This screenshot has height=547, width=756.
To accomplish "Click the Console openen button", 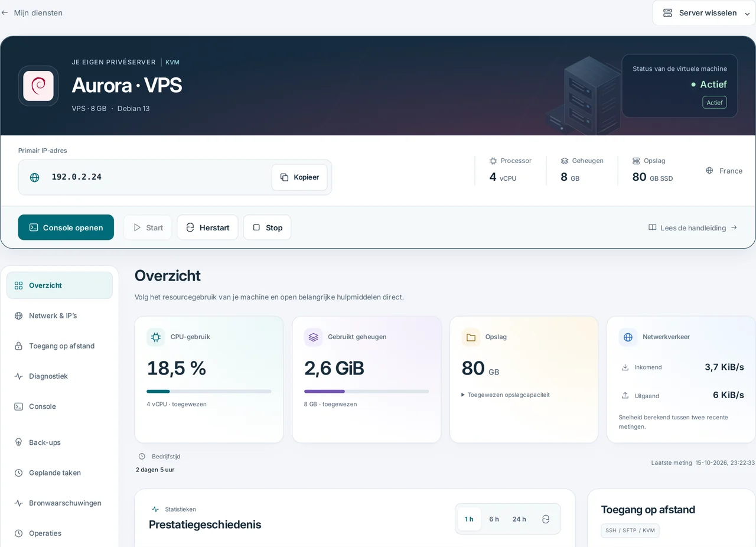I will (x=66, y=227).
